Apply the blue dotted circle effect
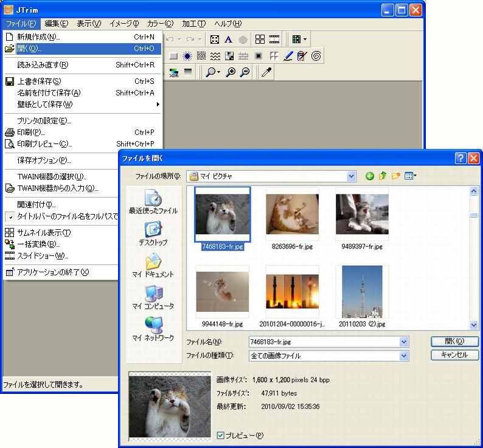The image size is (483, 448). click(x=187, y=56)
